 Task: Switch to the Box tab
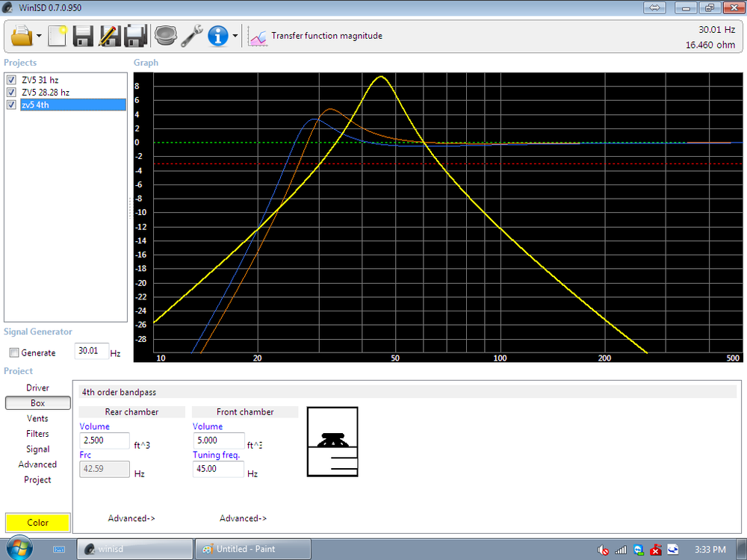37,403
